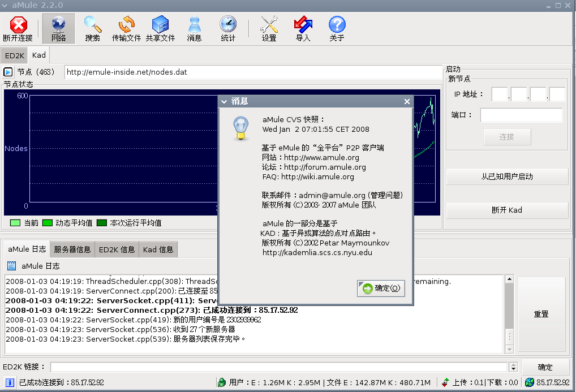This screenshot has width=576, height=392.
Task: Click the 节点 (463) label
Action: pos(36,72)
